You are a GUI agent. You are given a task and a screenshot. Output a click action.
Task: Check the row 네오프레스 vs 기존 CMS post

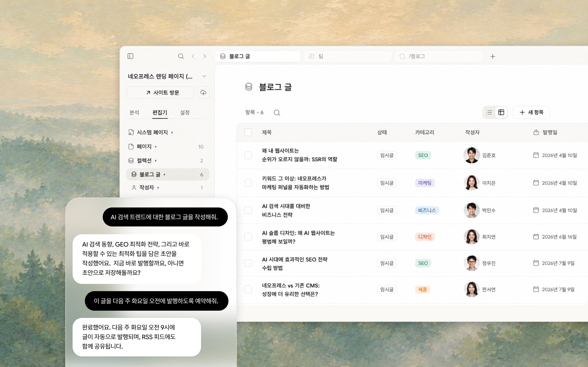click(248, 289)
